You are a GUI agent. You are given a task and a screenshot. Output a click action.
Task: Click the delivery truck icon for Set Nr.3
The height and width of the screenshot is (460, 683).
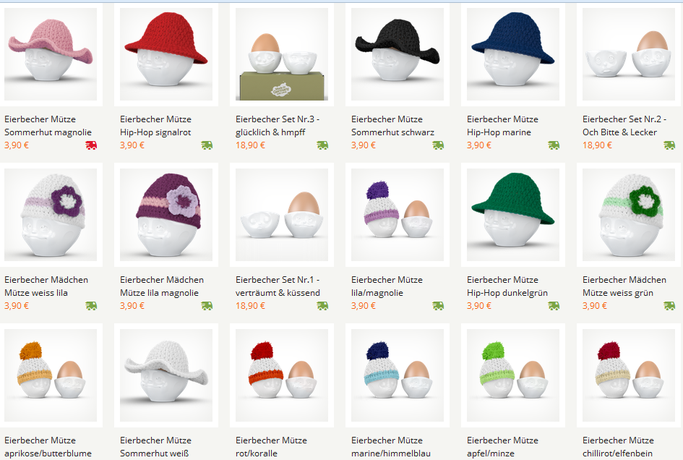pos(322,145)
